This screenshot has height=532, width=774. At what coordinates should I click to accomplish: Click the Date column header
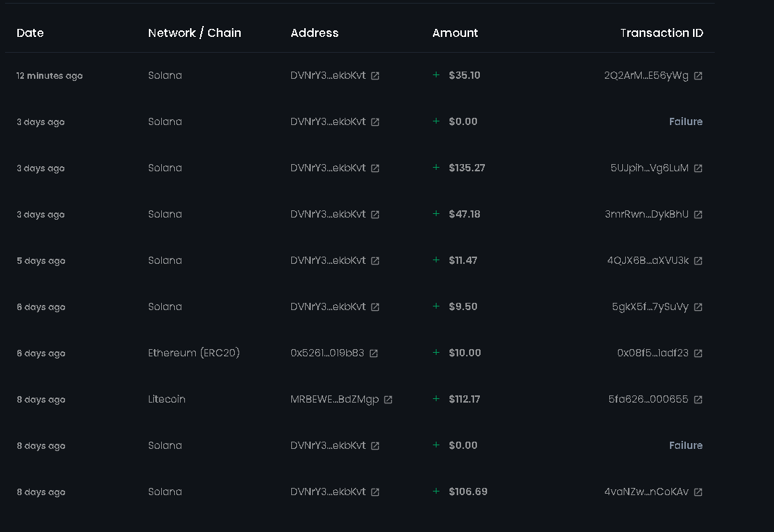click(x=30, y=33)
